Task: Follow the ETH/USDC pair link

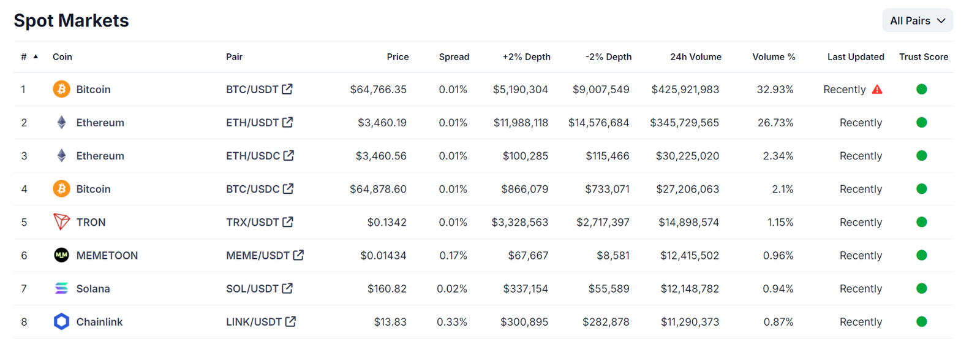Action: tap(253, 156)
